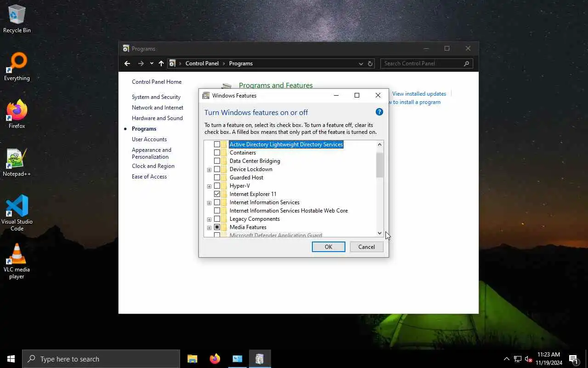Turn on the Hyper-V checkbox
The height and width of the screenshot is (368, 588).
click(x=217, y=186)
